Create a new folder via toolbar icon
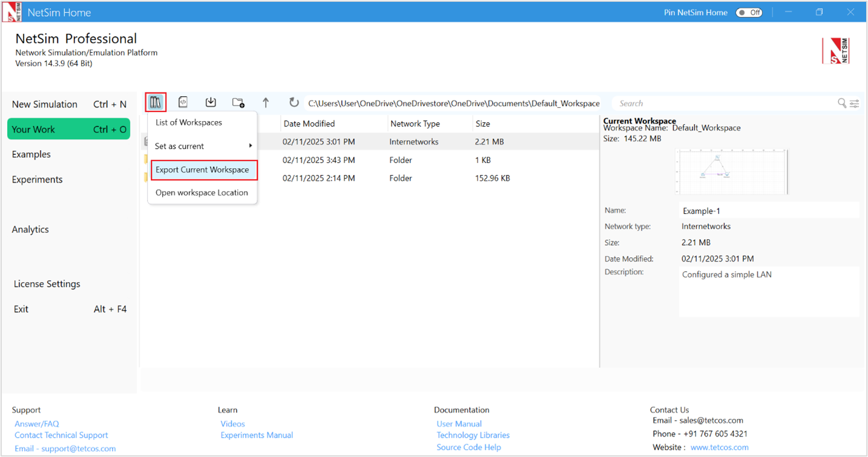The image size is (868, 457). click(238, 103)
